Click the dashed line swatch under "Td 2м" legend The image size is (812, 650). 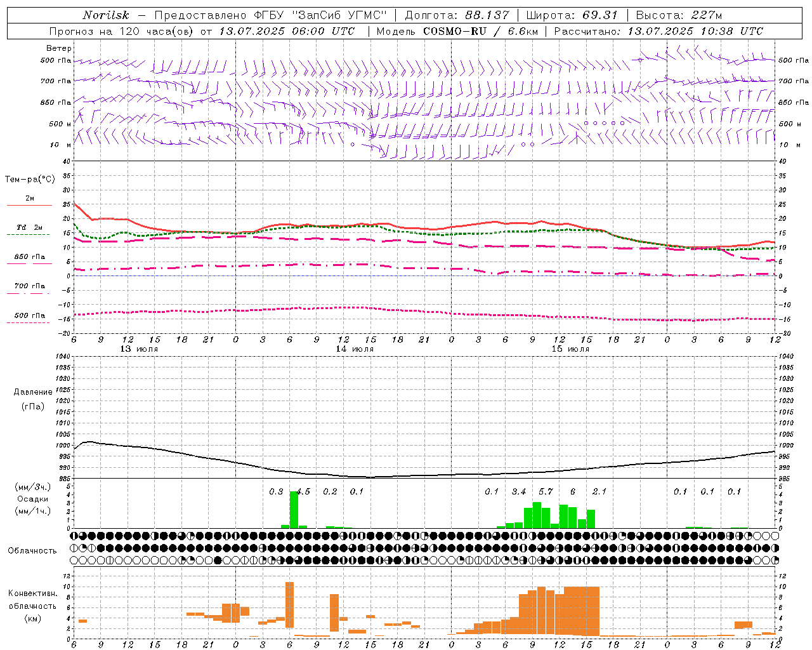click(28, 235)
